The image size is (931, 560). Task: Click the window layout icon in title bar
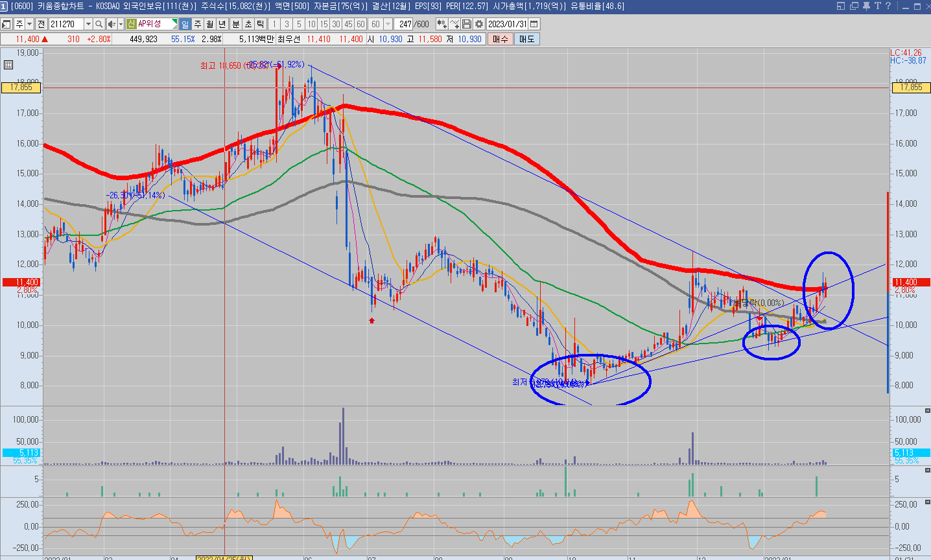(x=841, y=6)
